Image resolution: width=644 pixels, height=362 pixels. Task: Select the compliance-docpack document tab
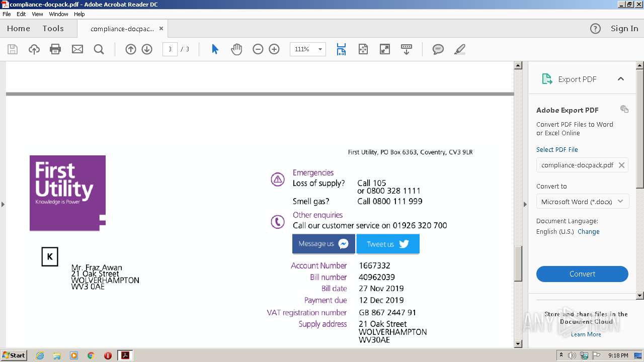[122, 29]
